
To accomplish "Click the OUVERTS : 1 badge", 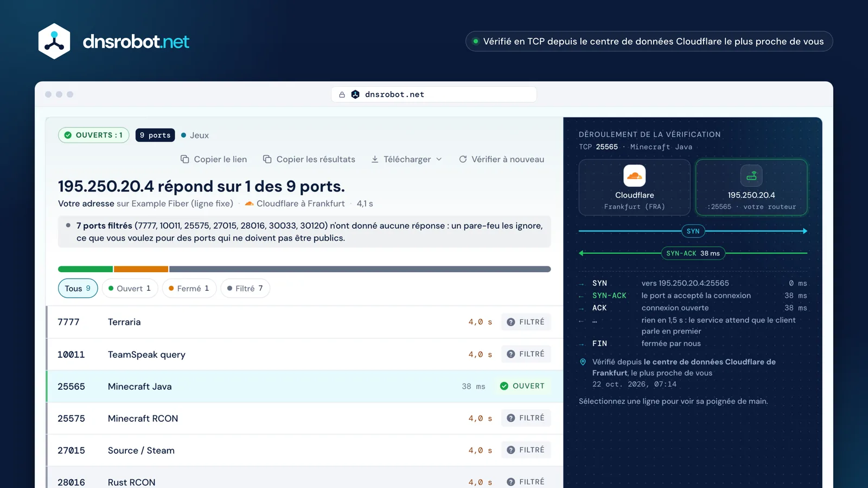I will pos(93,135).
